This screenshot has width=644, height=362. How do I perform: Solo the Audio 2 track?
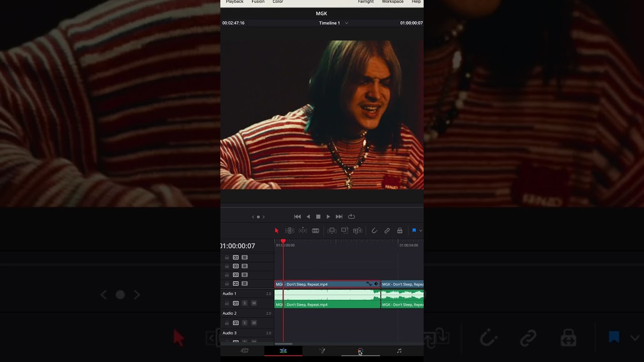245,323
